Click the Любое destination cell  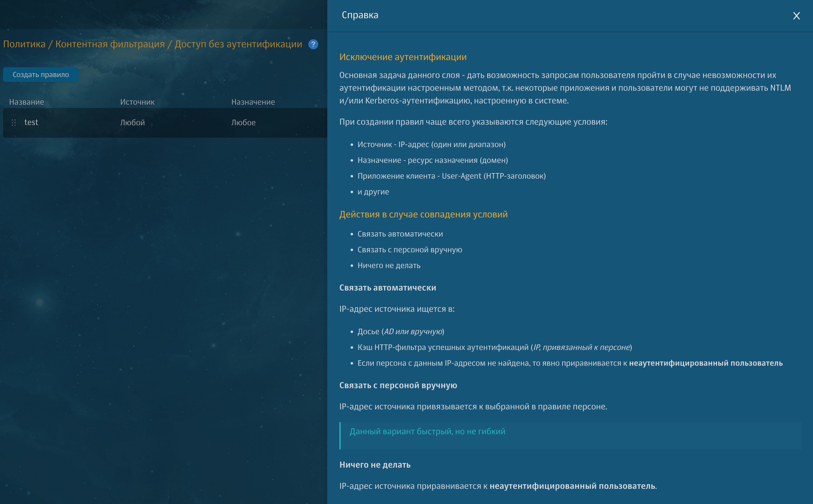[243, 123]
